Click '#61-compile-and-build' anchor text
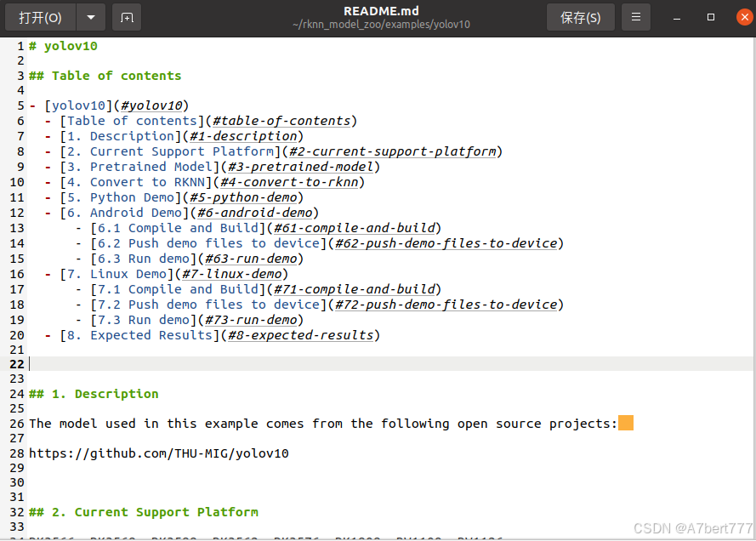Viewport: 756px width, 541px height. (355, 228)
